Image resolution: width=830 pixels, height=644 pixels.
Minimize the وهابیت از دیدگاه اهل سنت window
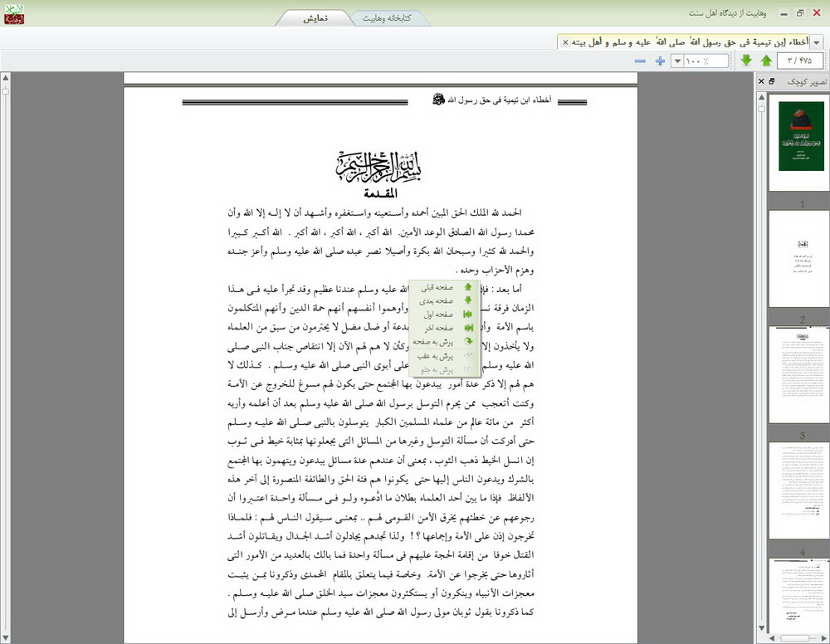point(784,13)
